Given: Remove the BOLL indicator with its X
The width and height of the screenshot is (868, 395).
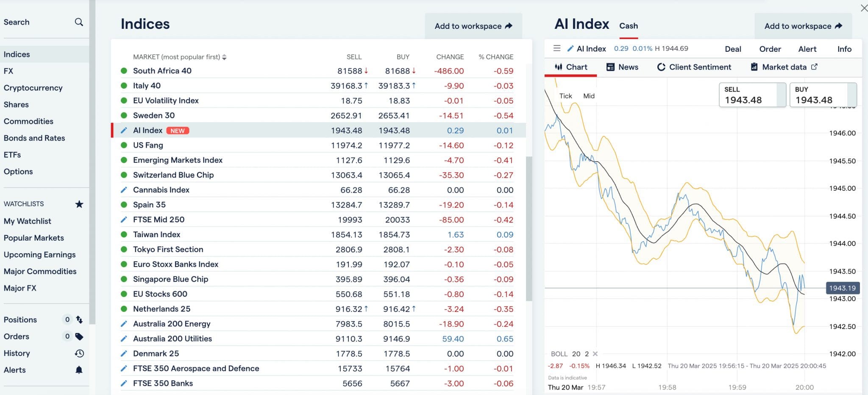Looking at the screenshot, I should (595, 353).
